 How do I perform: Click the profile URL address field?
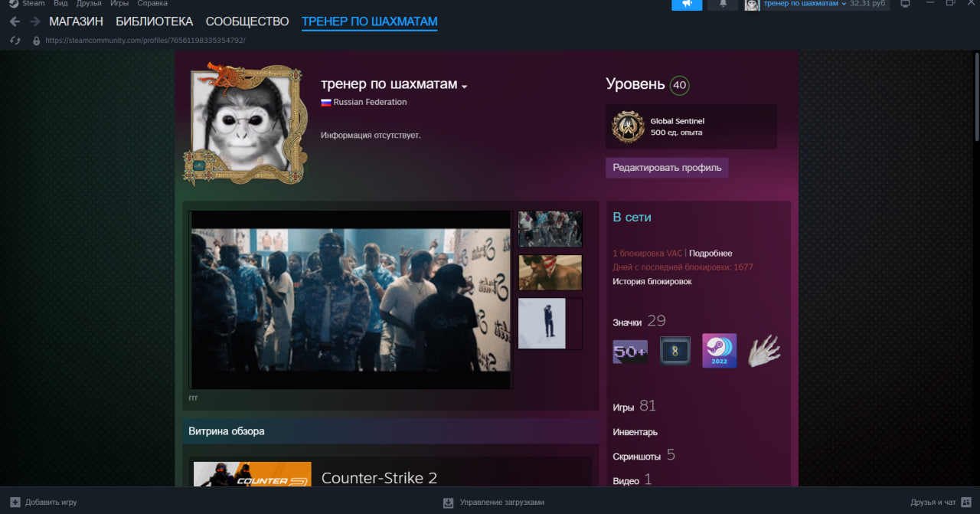click(145, 40)
